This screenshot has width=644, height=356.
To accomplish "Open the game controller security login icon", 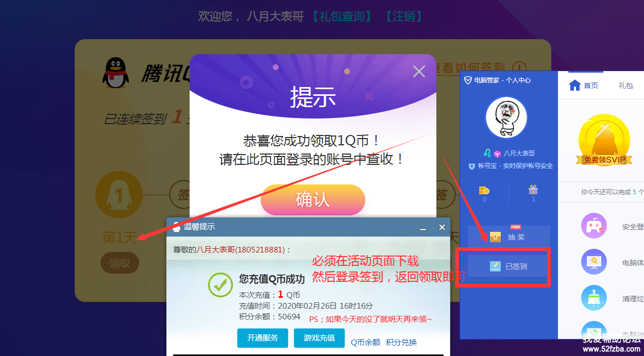I will tap(594, 226).
